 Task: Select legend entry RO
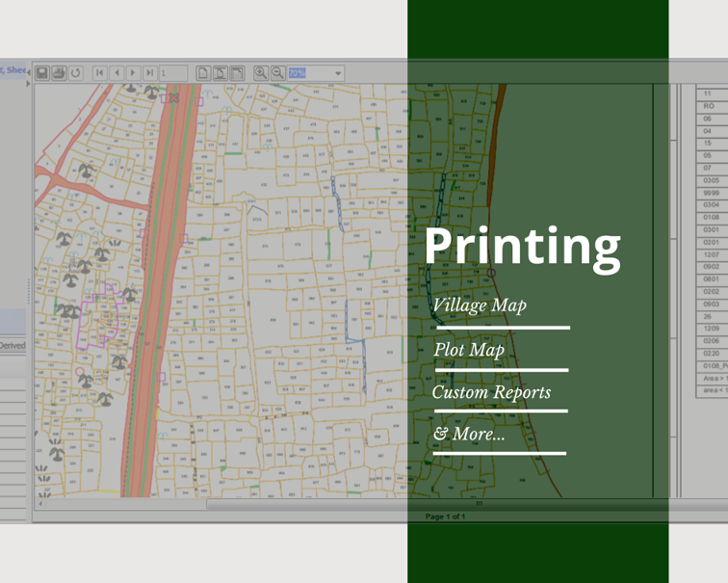708,106
